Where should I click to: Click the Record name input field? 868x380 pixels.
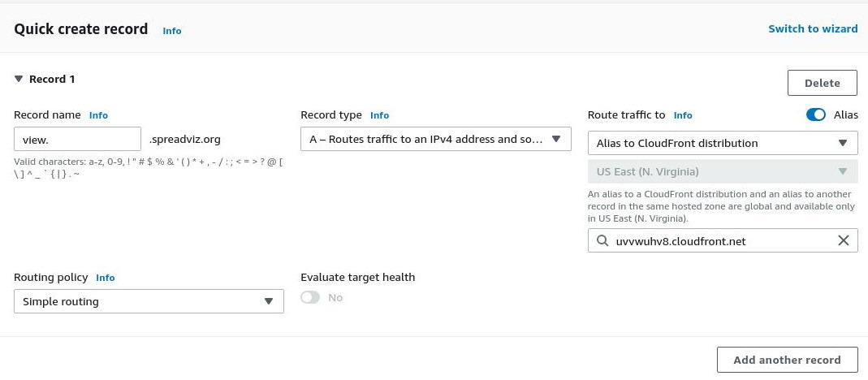coord(77,139)
